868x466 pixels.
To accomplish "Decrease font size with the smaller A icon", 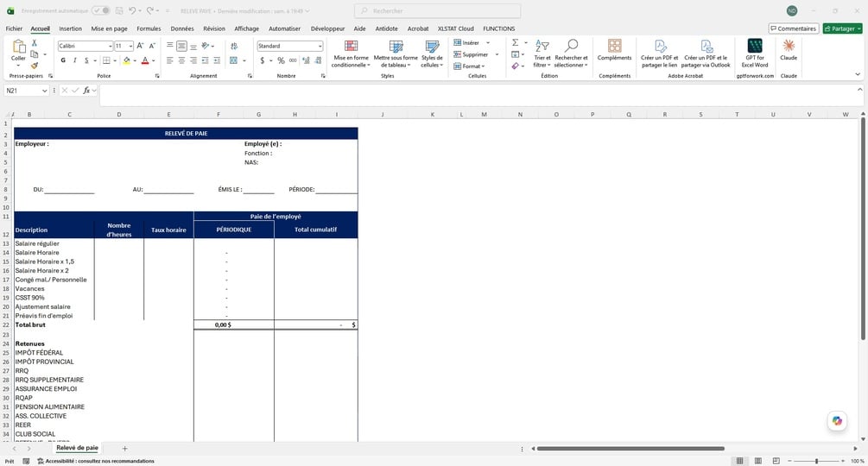I will (x=152, y=46).
